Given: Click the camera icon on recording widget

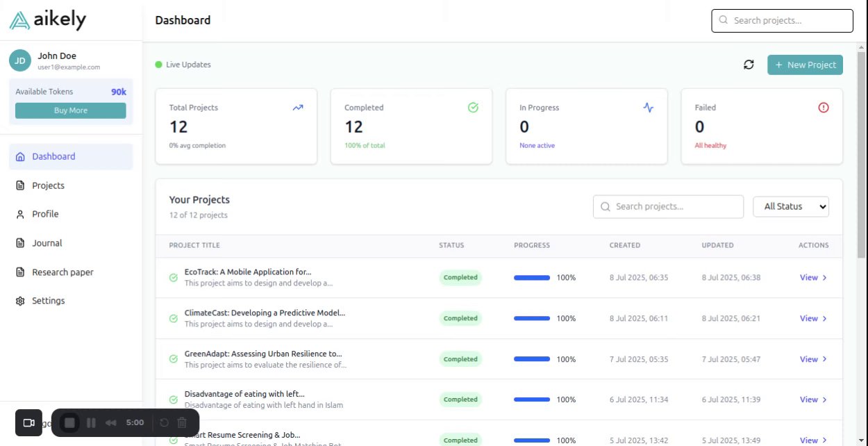Looking at the screenshot, I should click(29, 422).
